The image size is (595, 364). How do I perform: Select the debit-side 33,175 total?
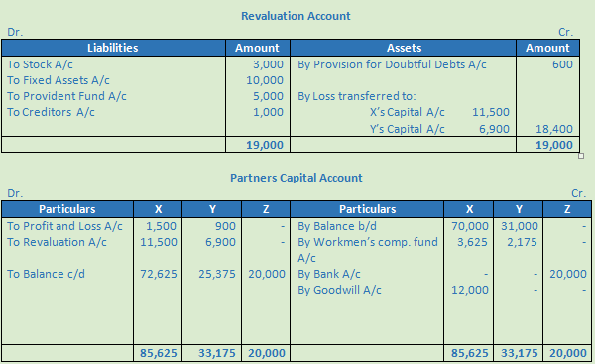(x=217, y=353)
